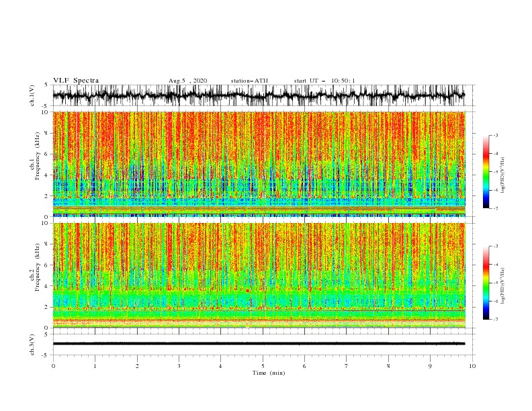The image size is (532, 411).
Task: Click time axis tick label '5'
Action: (263, 366)
